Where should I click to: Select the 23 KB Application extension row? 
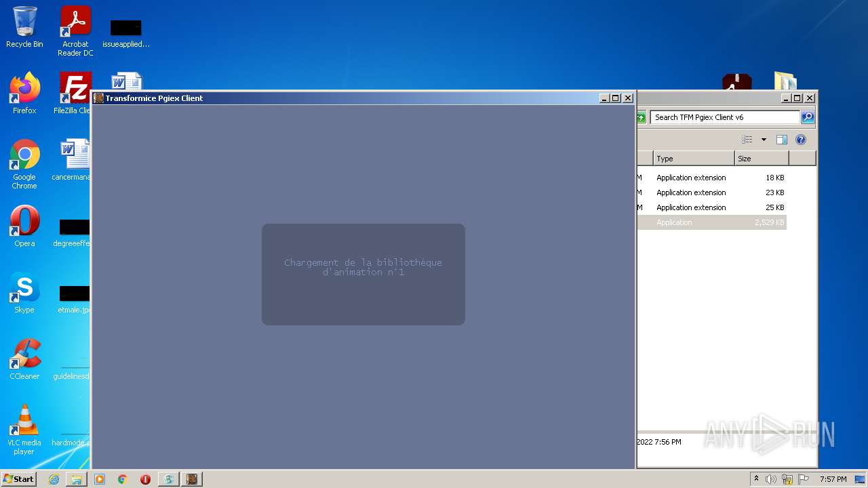click(711, 192)
